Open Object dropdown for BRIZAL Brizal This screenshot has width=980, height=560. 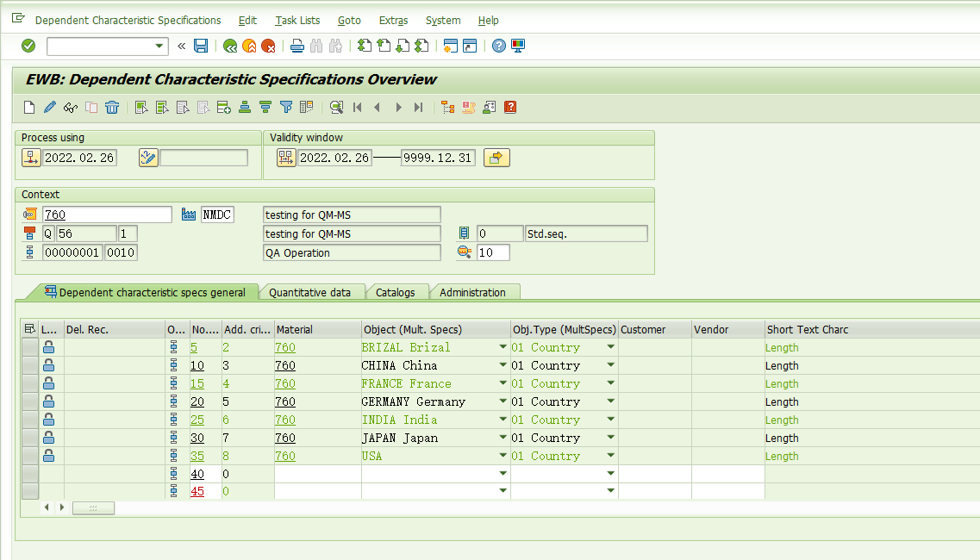502,347
